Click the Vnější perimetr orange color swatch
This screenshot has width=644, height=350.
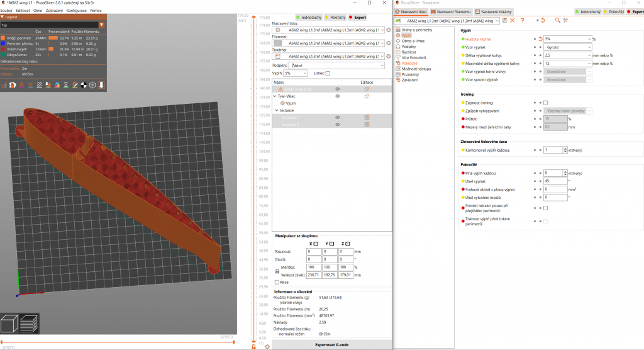[x=3, y=38]
